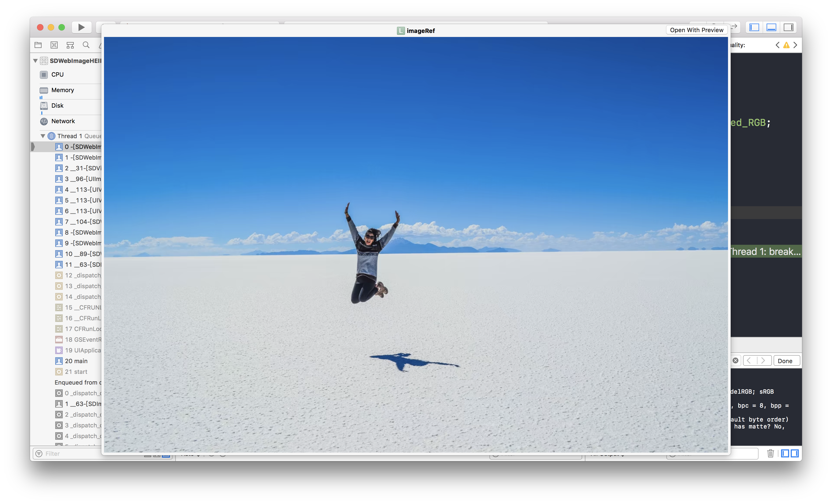Viewport: 832px width, 504px height.
Task: Open the Source Control navigator icon
Action: pyautogui.click(x=54, y=45)
